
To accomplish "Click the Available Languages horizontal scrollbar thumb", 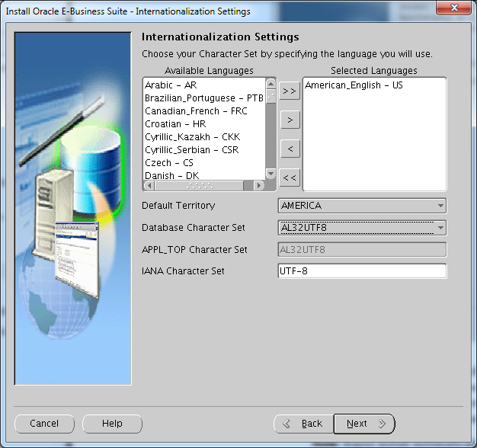I will click(199, 185).
